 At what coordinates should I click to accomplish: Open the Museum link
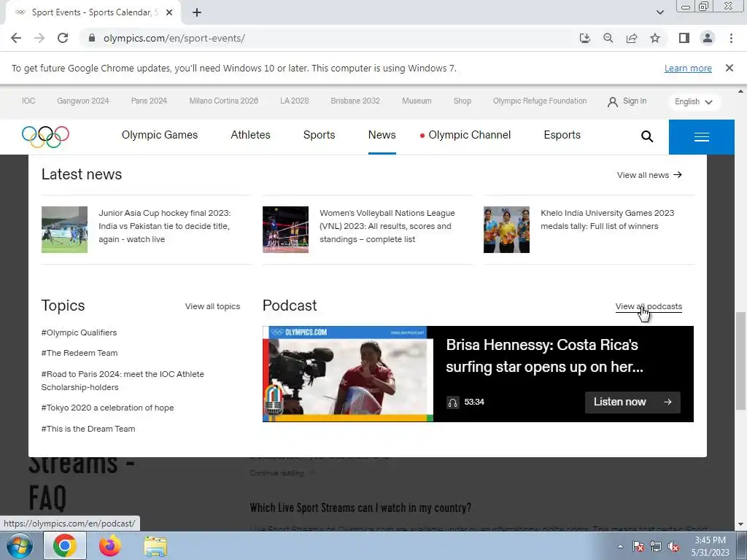click(417, 101)
